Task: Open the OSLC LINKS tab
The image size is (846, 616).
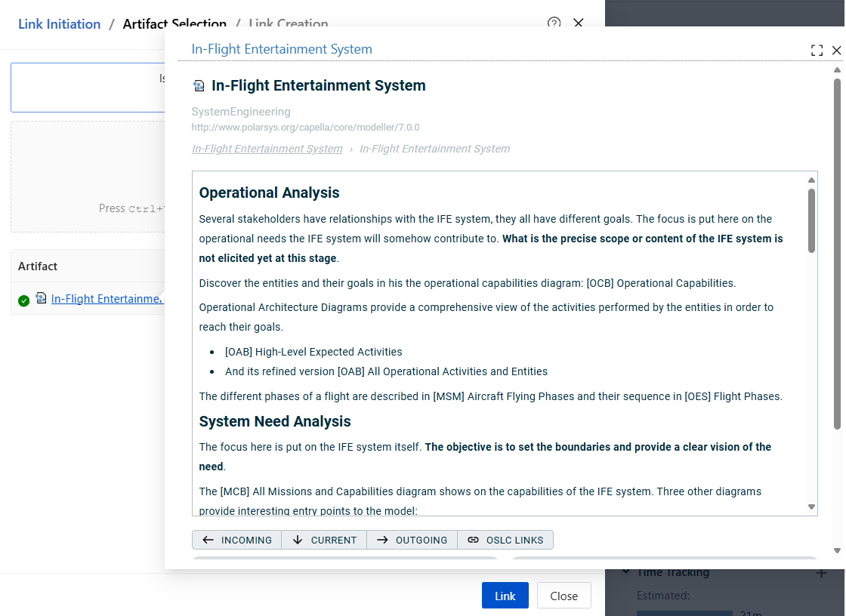Action: pos(505,540)
